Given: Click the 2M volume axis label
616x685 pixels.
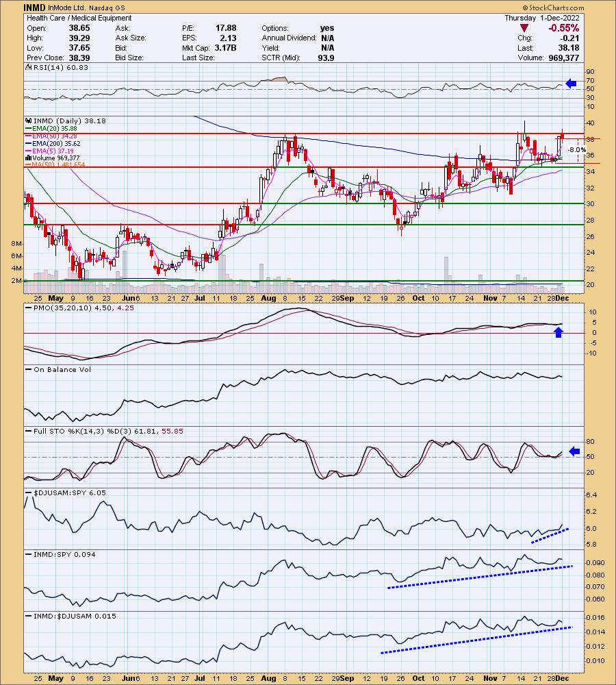Looking at the screenshot, I should coord(17,280).
